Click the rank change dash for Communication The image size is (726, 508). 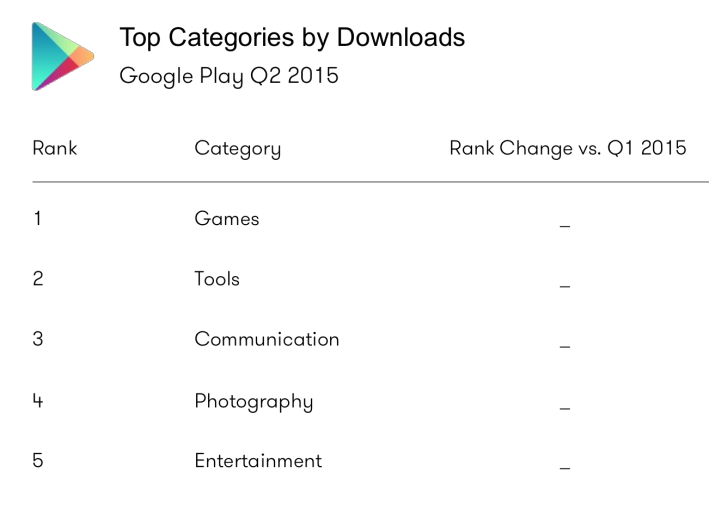coord(565,347)
